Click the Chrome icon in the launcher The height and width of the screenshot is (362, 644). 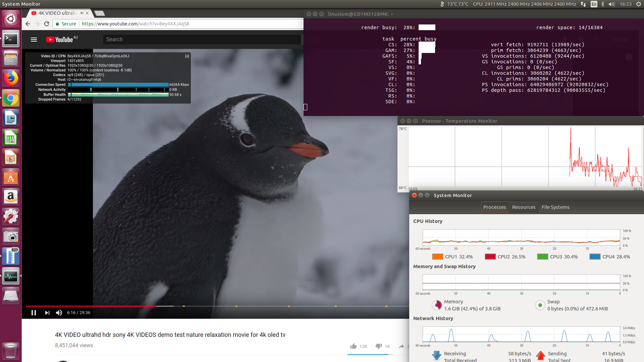[11, 98]
